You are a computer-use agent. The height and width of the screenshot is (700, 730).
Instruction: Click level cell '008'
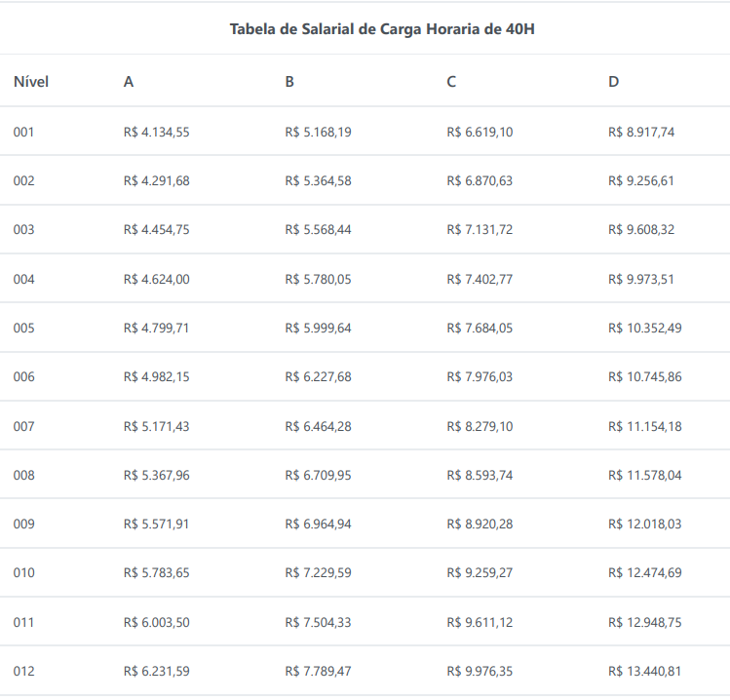23,475
